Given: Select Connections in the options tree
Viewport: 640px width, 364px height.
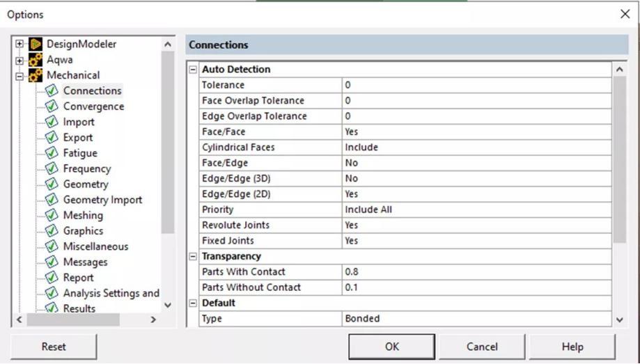Looking at the screenshot, I should pos(92,90).
